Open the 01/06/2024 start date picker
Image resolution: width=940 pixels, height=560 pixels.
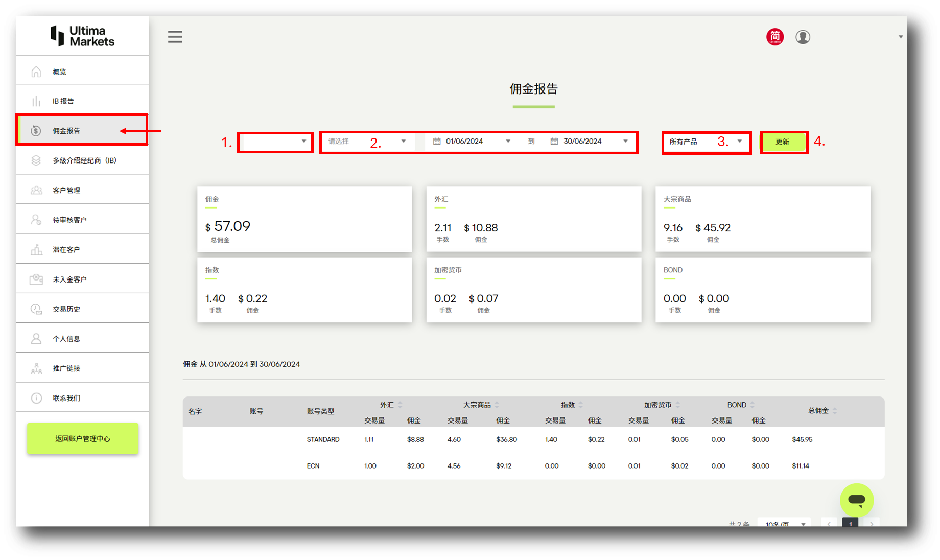tap(471, 142)
